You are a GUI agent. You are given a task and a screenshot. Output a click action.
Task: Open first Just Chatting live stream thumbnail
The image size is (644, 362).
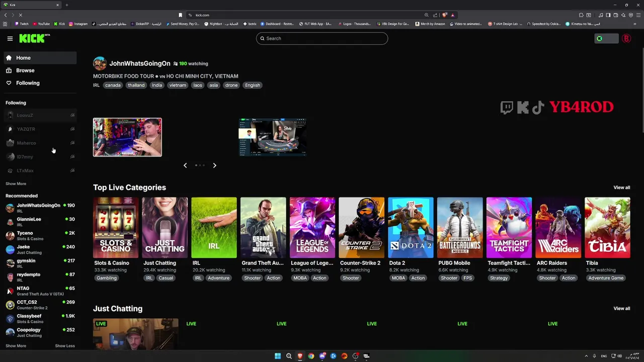[136, 334]
